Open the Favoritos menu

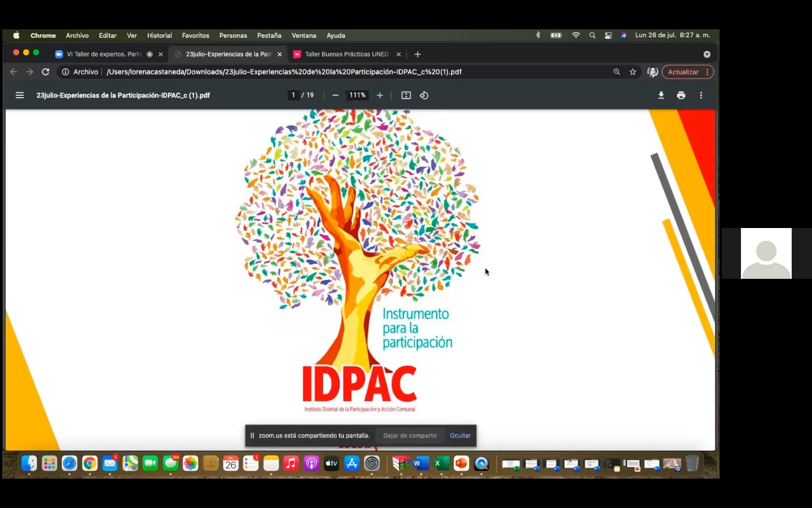(x=196, y=36)
